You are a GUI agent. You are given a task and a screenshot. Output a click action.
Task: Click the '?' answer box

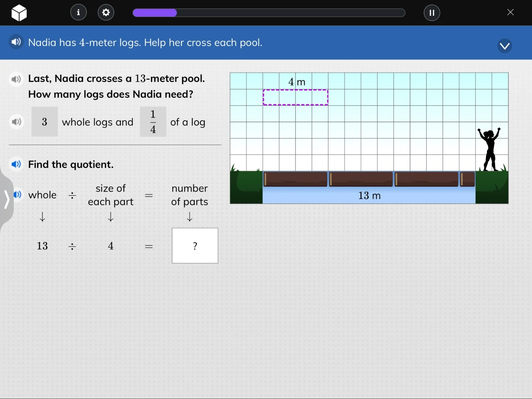195,245
